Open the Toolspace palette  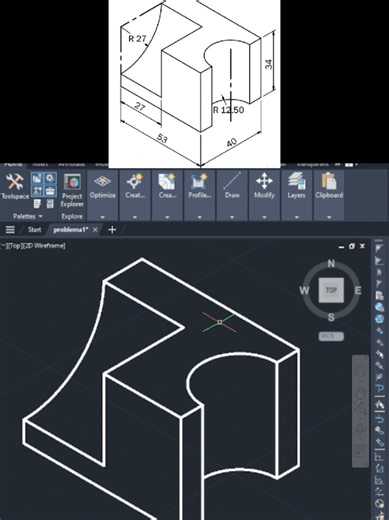[x=15, y=186]
